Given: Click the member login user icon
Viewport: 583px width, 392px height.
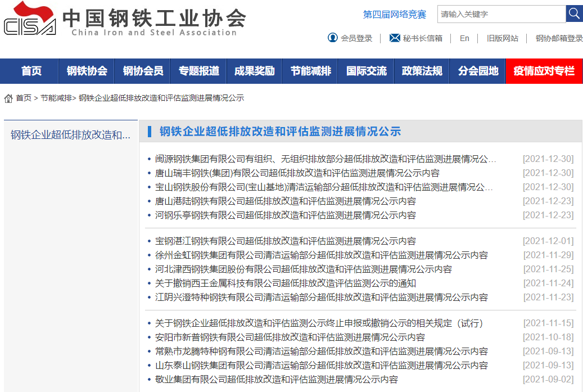Looking at the screenshot, I should click(x=332, y=38).
